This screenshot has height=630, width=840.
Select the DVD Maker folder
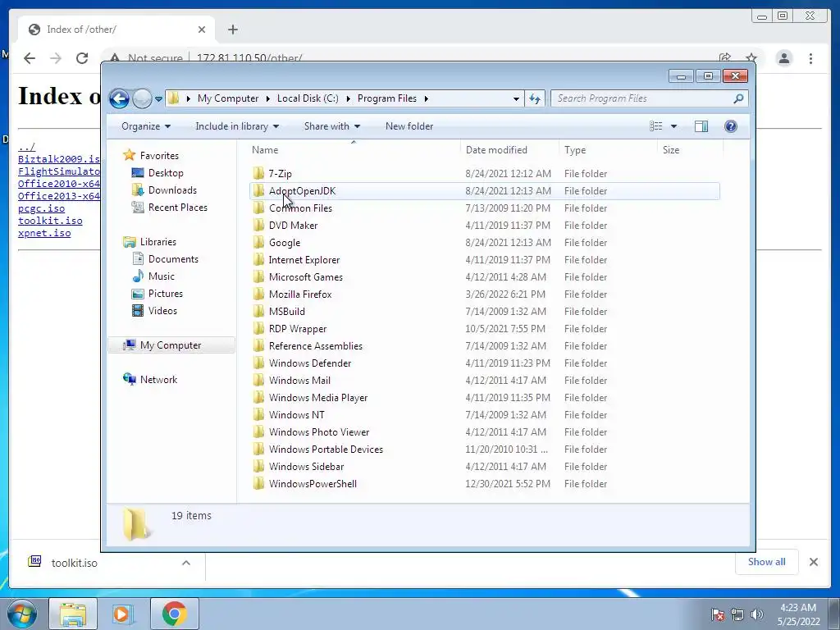(x=484, y=226)
